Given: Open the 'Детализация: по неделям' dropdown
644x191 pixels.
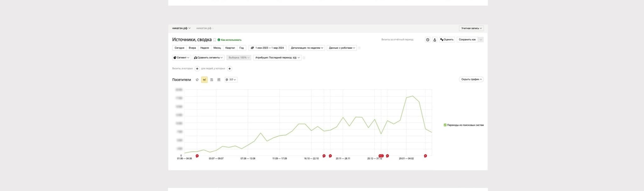Looking at the screenshot, I should [307, 48].
